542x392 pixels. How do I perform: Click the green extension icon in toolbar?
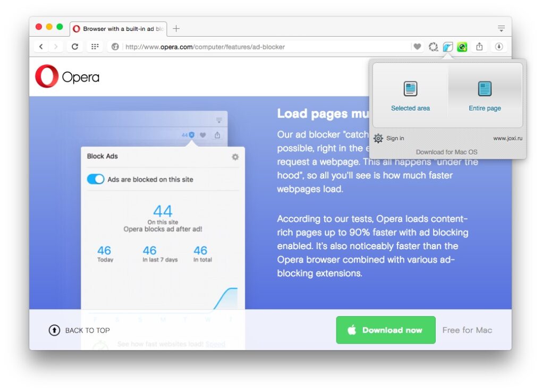(x=462, y=47)
